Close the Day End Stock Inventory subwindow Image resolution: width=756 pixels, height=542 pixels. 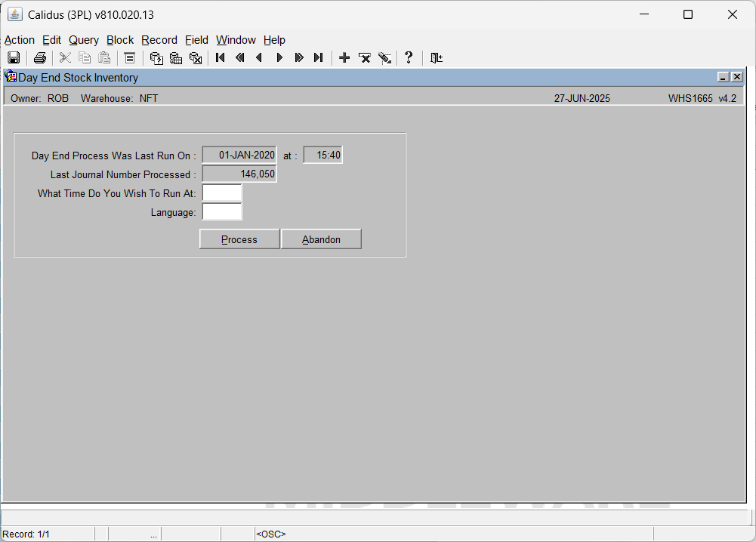pyautogui.click(x=737, y=77)
